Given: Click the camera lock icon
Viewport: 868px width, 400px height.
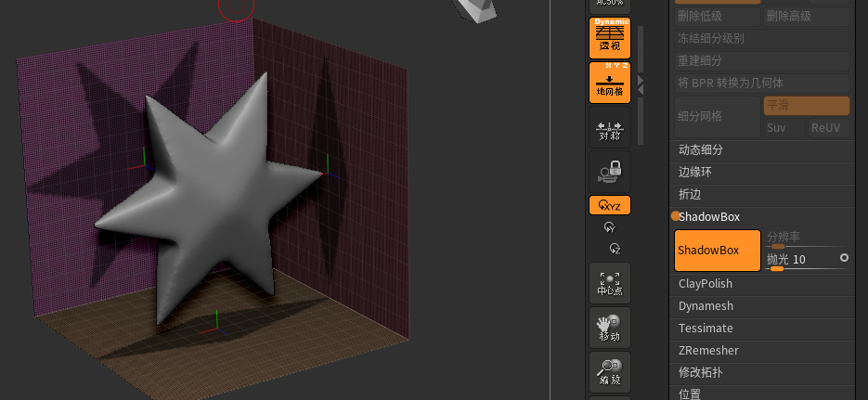Looking at the screenshot, I should pos(610,172).
